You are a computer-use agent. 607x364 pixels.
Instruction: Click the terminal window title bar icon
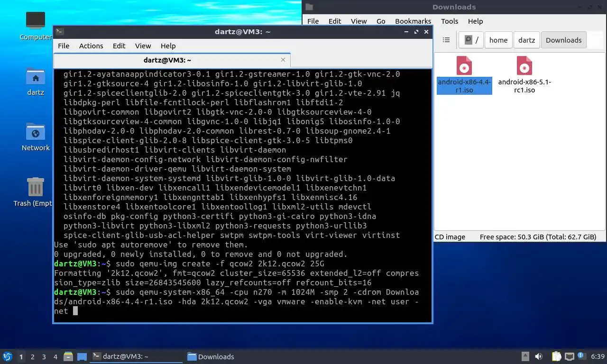(x=59, y=32)
